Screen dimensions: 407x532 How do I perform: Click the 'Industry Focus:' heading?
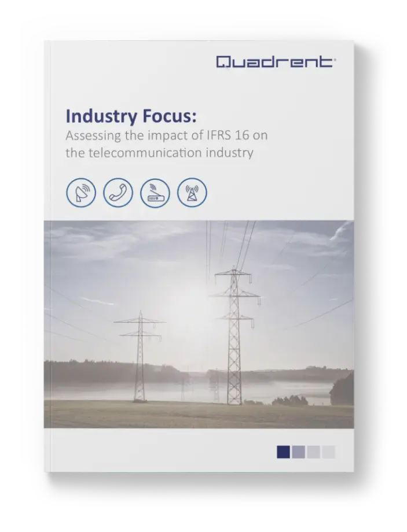pos(131,116)
